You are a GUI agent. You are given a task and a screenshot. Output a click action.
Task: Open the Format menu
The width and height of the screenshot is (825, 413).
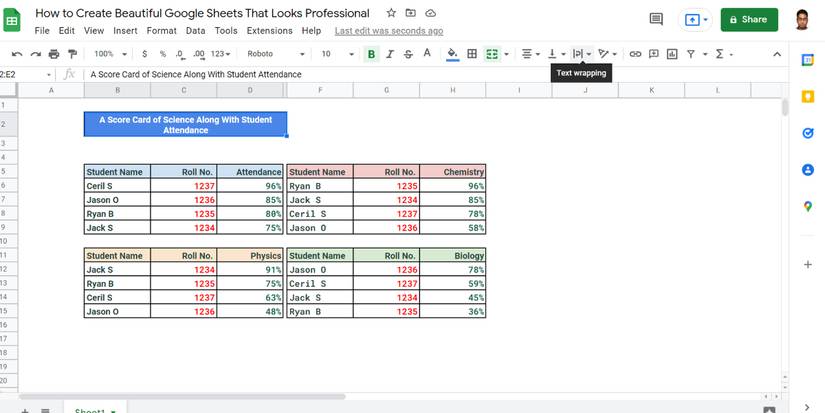tap(162, 31)
